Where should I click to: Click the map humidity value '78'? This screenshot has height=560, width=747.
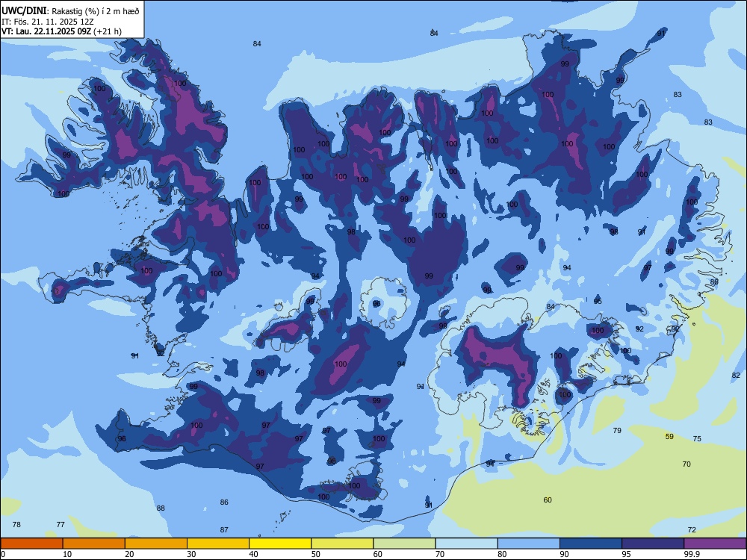coord(16,524)
